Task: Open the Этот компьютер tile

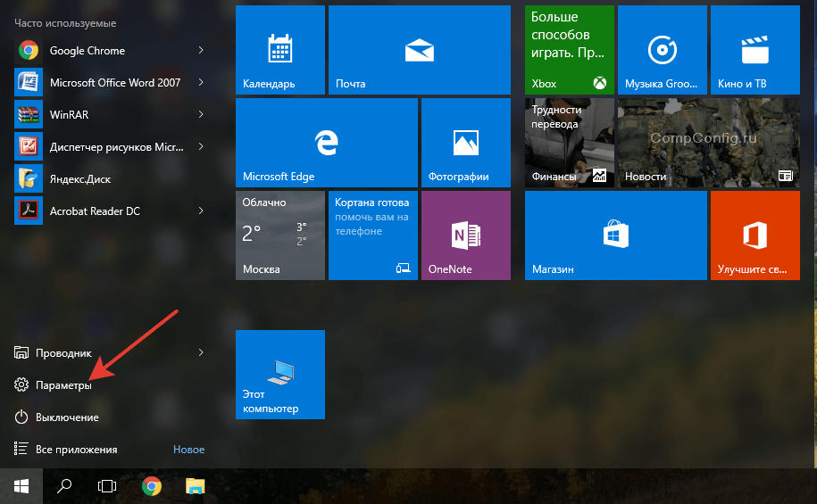Action: [x=280, y=375]
